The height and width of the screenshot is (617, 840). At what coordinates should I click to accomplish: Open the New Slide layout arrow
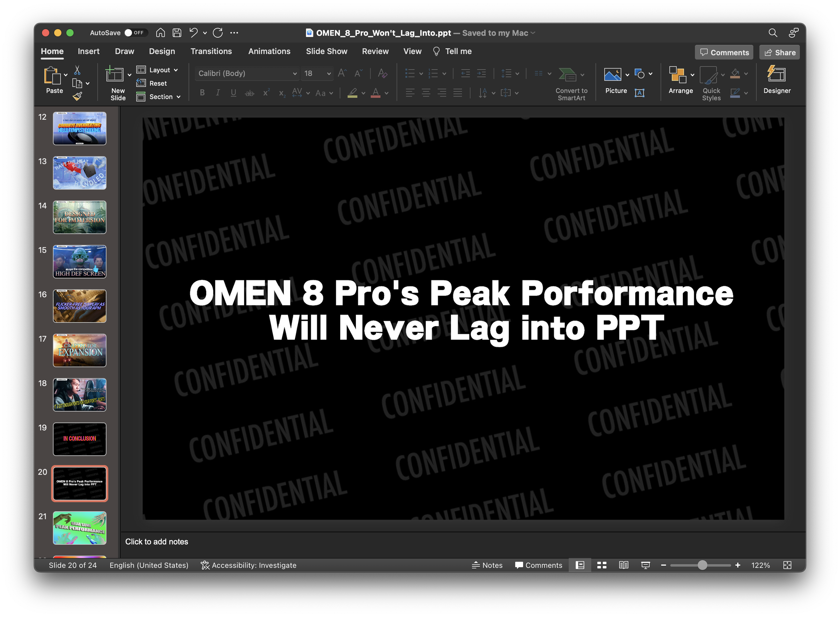129,75
